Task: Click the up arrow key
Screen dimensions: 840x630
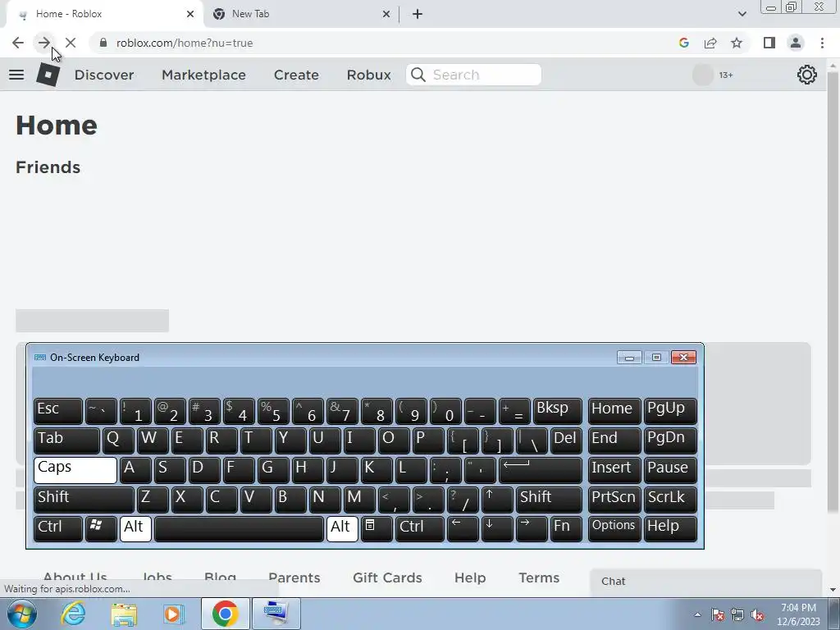Action: 496,500
